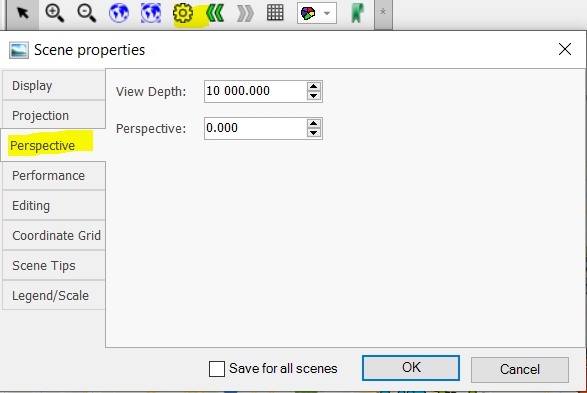Activate the zoom out magnifier
This screenshot has height=393, width=587.
(x=86, y=13)
